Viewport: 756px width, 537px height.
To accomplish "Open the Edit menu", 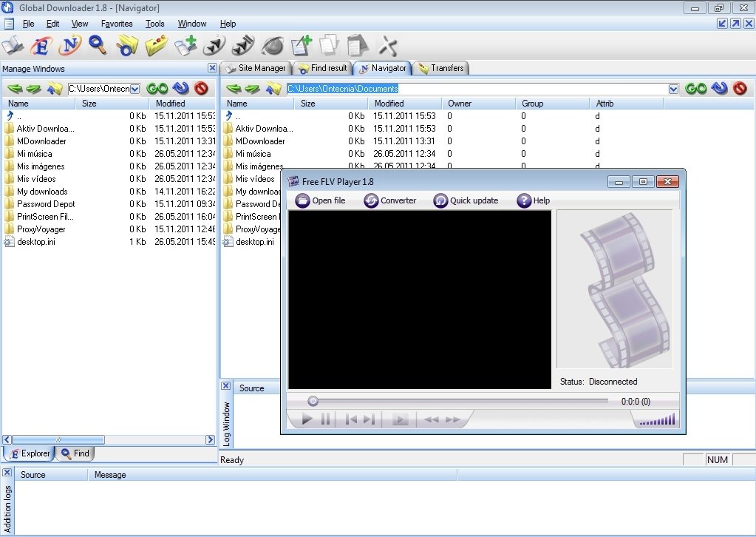I will point(52,24).
